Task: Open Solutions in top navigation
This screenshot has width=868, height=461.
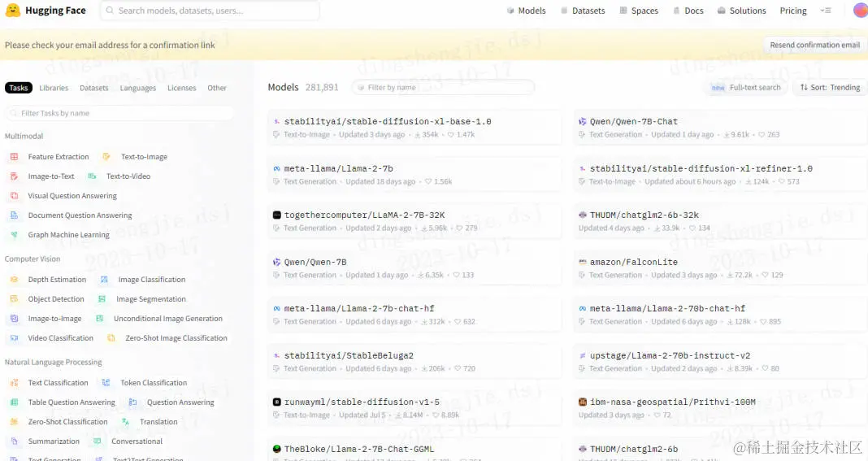Action: tap(742, 11)
